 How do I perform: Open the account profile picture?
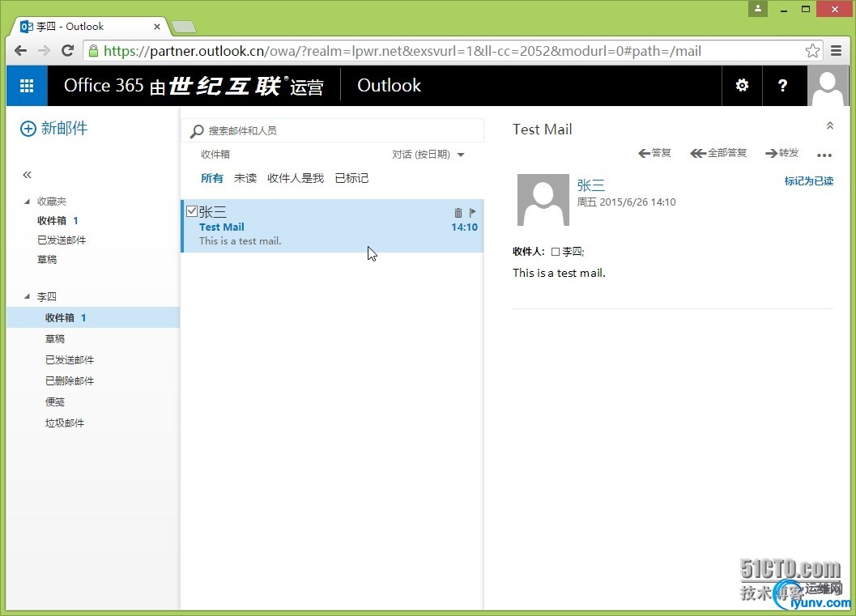828,86
